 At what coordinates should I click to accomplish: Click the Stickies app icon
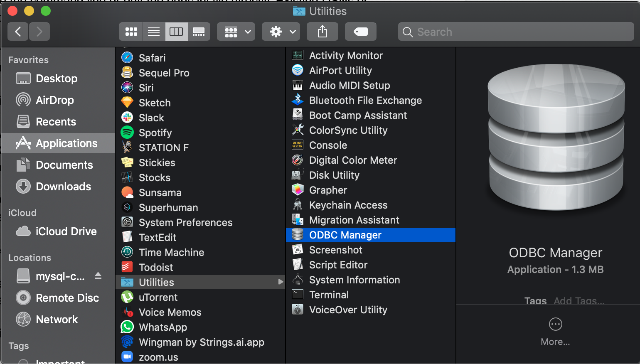coord(127,162)
